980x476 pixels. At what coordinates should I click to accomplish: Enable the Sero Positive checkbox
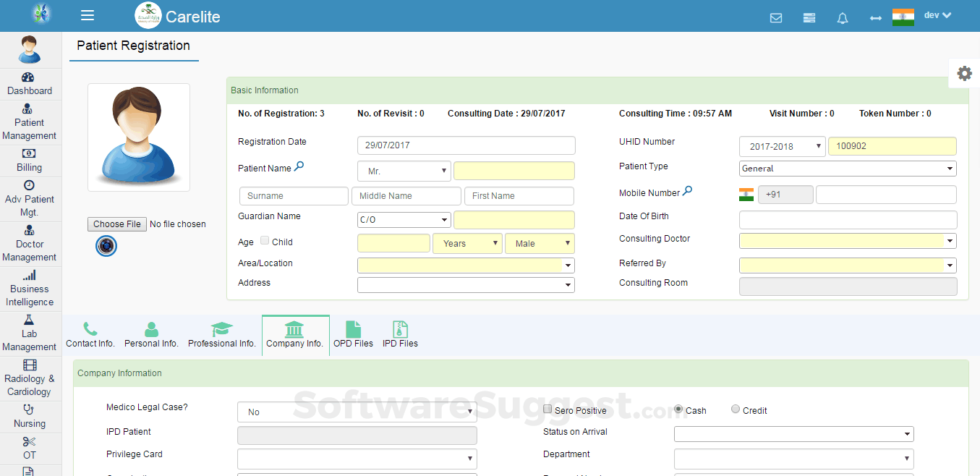[547, 409]
